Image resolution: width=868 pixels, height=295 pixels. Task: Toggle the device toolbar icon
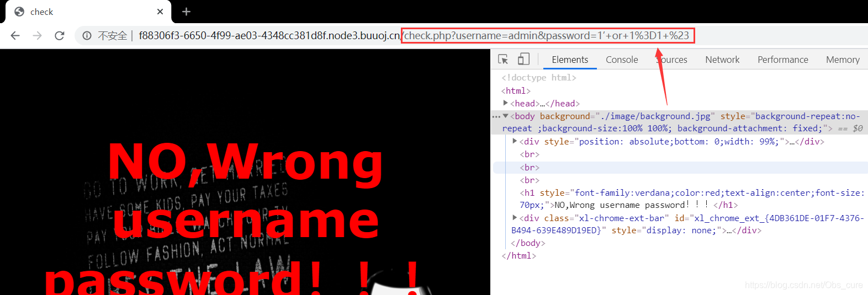coord(523,60)
